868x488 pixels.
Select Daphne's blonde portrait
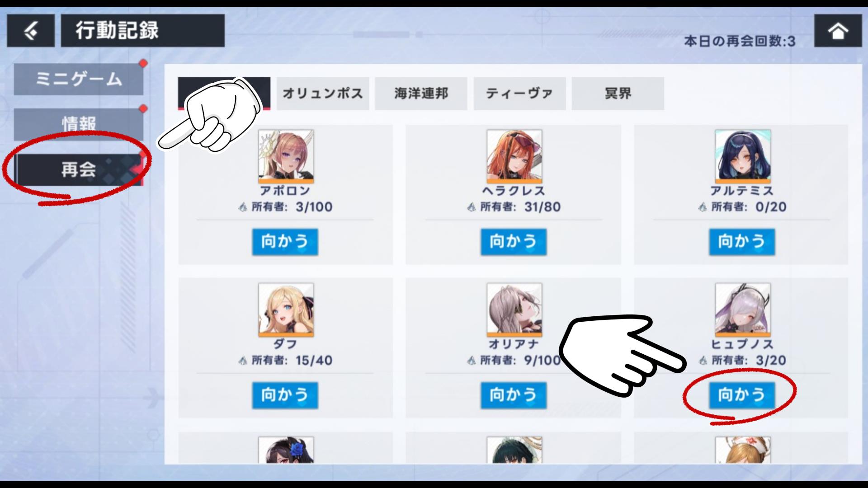coord(286,310)
